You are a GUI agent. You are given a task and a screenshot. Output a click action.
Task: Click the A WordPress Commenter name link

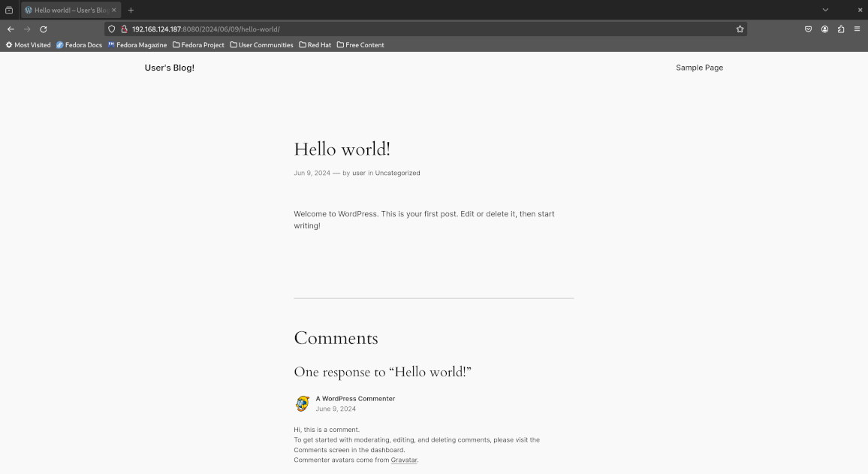[355, 399]
